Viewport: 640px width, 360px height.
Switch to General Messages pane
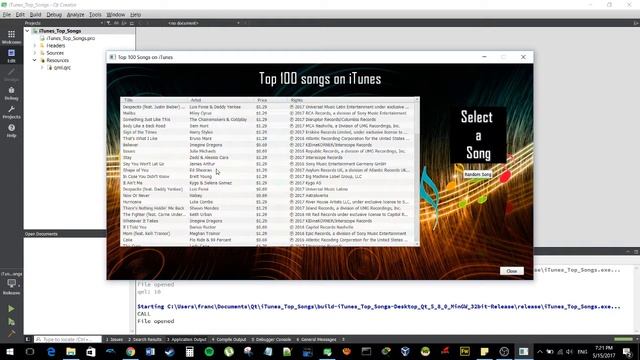(316, 339)
